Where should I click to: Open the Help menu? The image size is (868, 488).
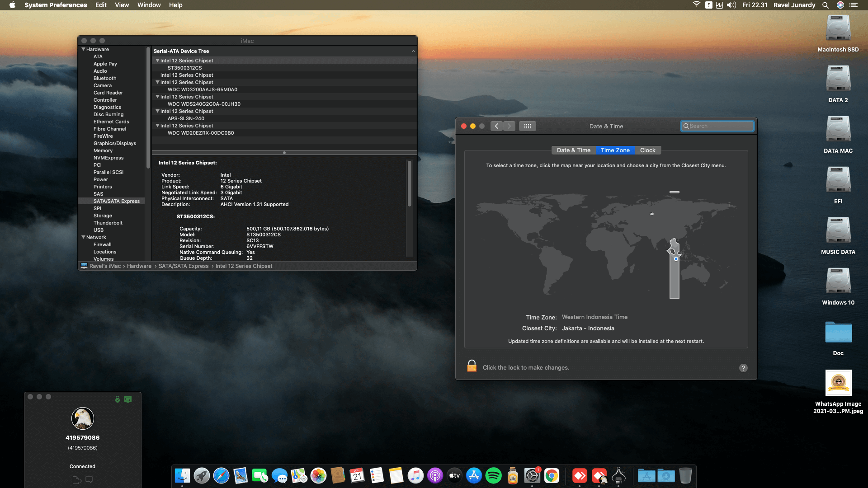click(x=175, y=5)
